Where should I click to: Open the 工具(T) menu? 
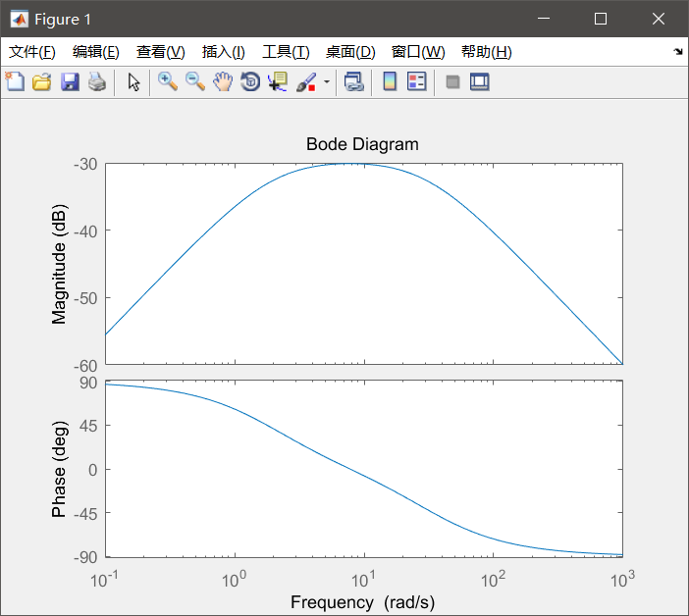[x=286, y=52]
